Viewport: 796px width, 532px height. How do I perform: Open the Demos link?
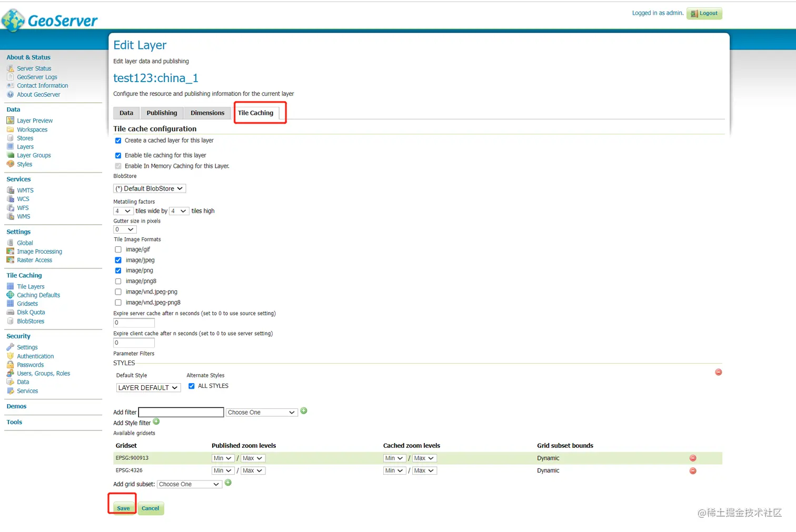coord(16,406)
